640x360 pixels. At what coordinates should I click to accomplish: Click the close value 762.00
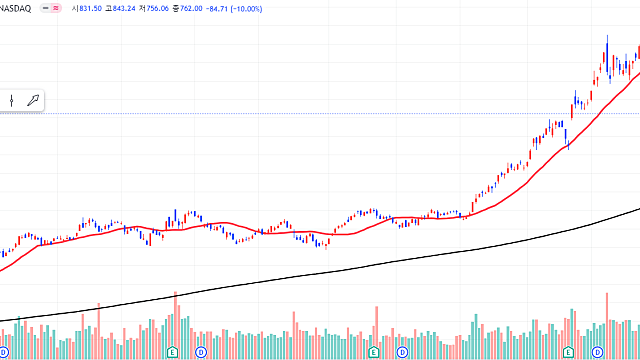click(x=191, y=9)
